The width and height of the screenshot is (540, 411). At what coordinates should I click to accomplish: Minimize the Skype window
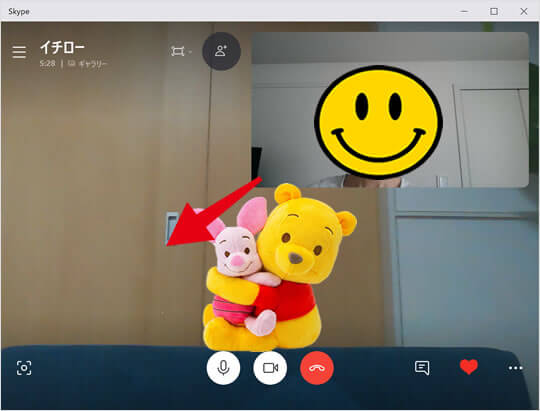pos(464,11)
